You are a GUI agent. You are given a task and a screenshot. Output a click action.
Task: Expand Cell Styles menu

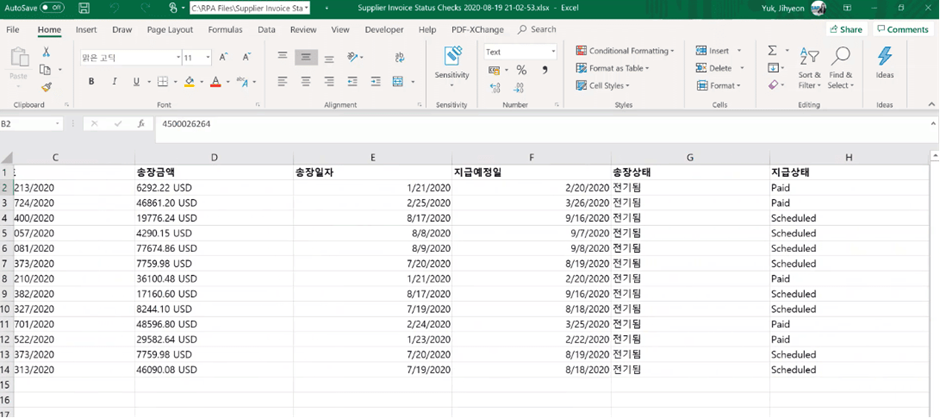602,86
